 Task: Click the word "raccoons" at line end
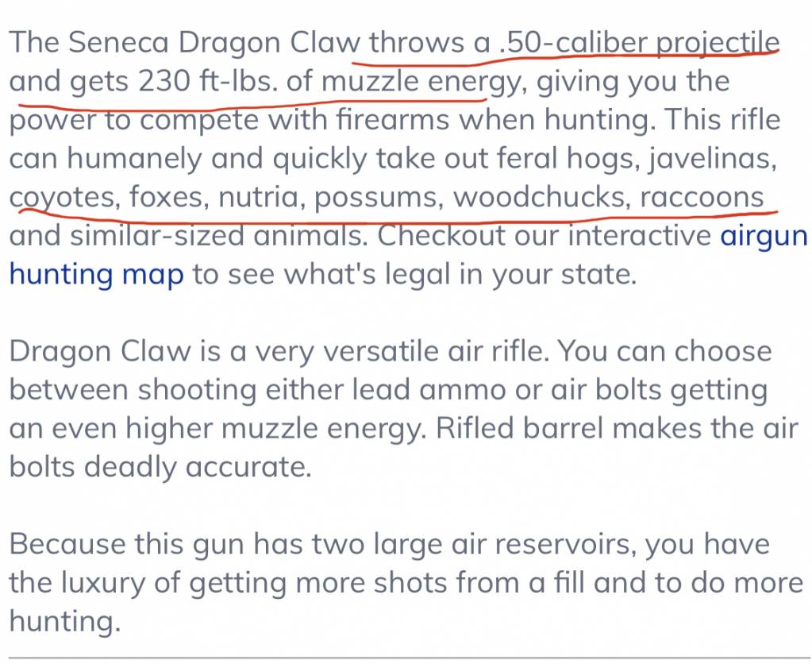[702, 198]
